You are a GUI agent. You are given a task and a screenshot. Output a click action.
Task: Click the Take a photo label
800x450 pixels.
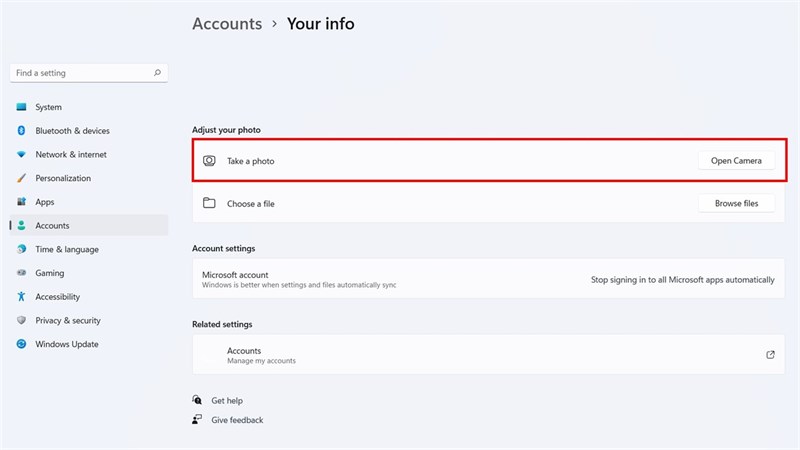(x=251, y=161)
